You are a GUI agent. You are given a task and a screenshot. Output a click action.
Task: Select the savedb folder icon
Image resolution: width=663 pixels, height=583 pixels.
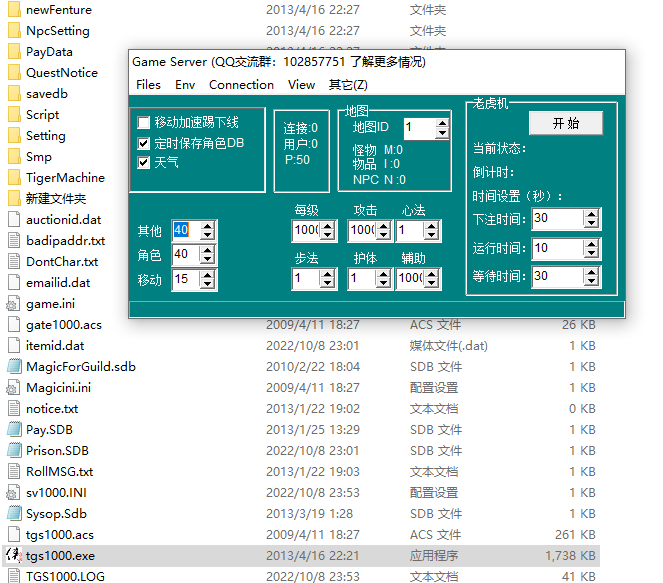[x=14, y=93]
